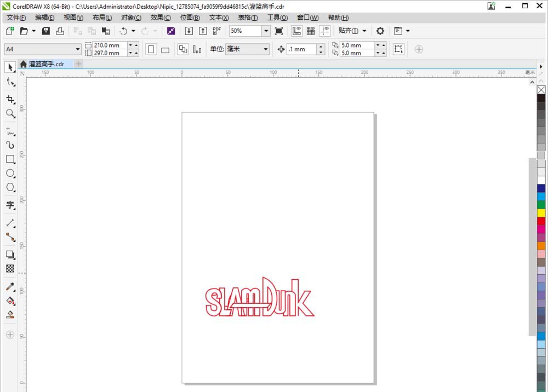The width and height of the screenshot is (548, 392).
Task: Click the new document plus tab
Action: click(x=78, y=64)
